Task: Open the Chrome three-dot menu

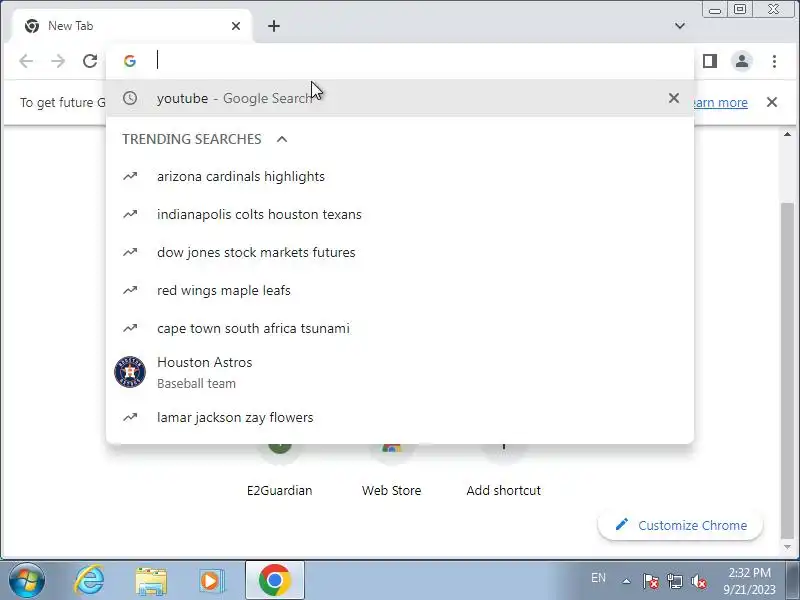Action: [774, 61]
